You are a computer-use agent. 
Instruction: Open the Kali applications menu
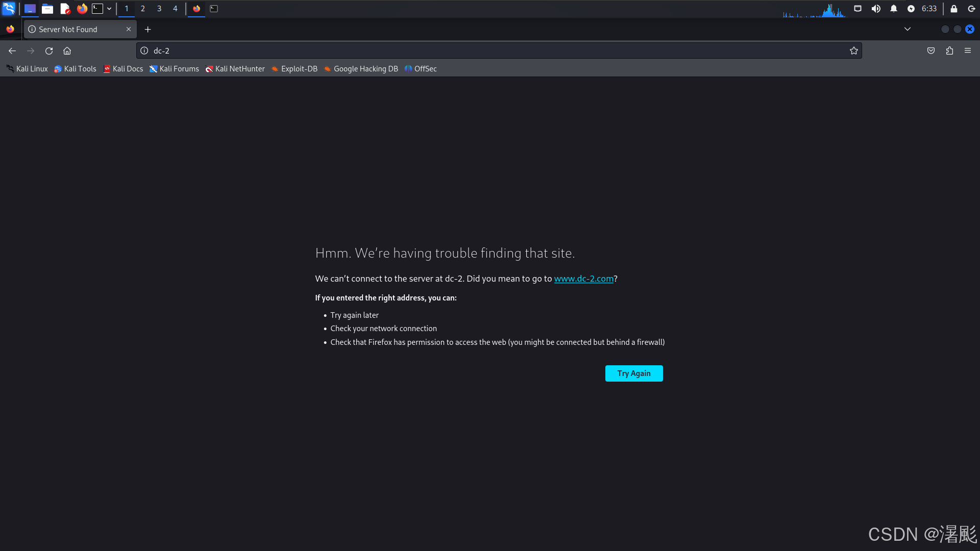(x=9, y=9)
